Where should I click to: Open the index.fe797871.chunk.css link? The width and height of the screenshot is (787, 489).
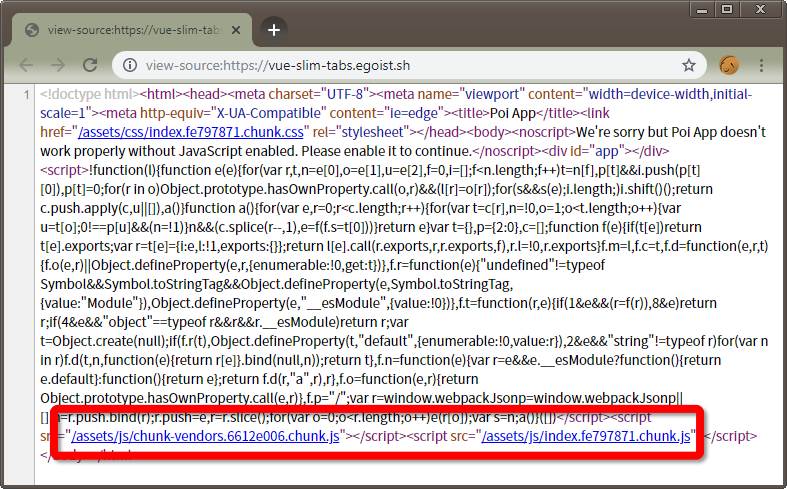[x=191, y=132]
